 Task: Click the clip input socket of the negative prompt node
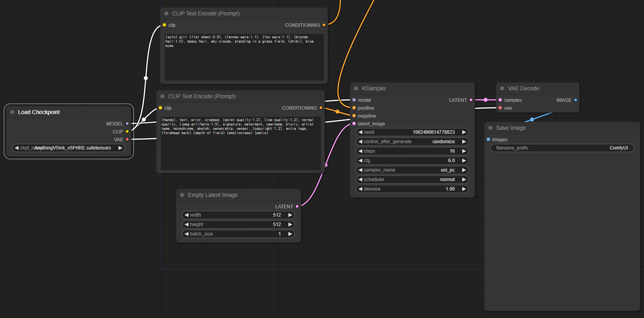point(160,108)
